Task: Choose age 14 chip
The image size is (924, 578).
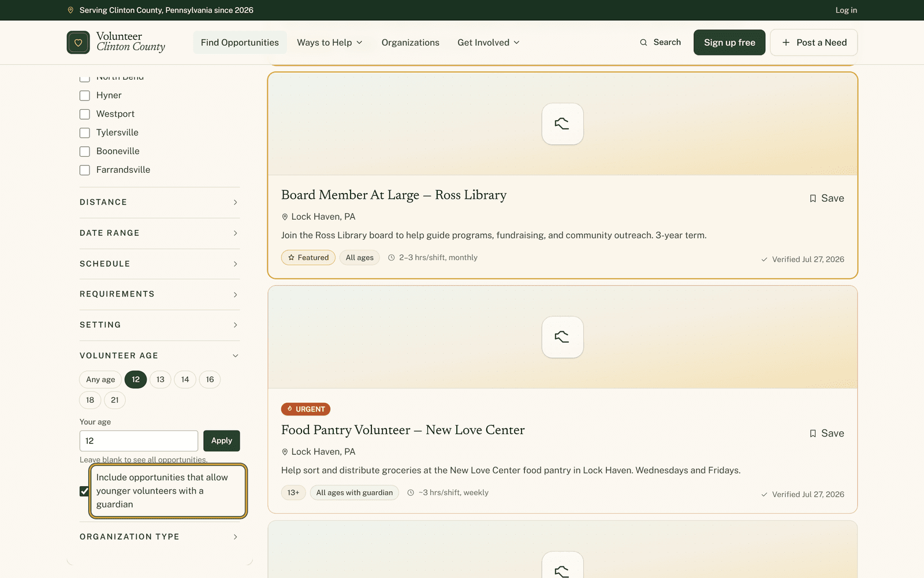Action: tap(185, 380)
